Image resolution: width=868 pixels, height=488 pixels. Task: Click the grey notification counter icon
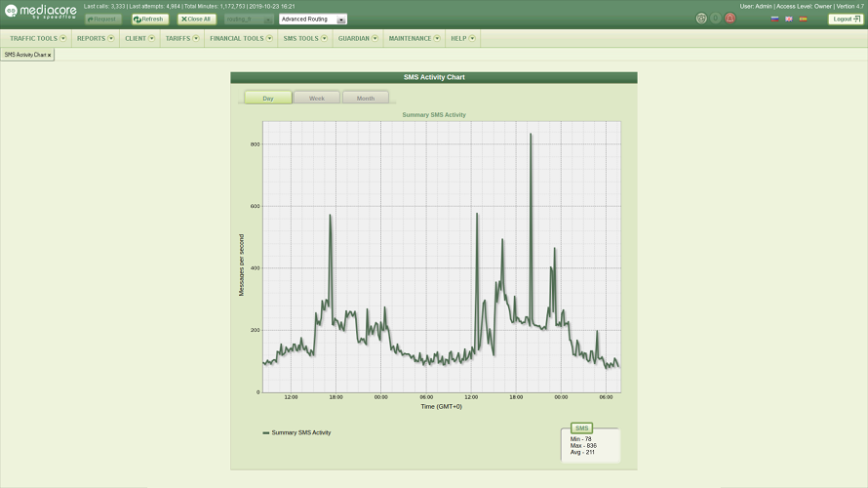(715, 19)
